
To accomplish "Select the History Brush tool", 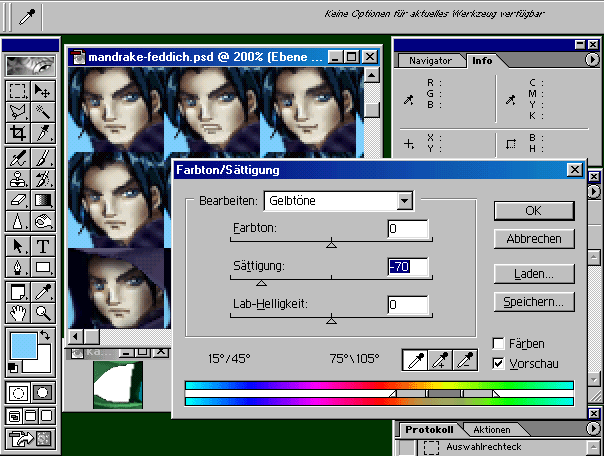I will (42, 179).
